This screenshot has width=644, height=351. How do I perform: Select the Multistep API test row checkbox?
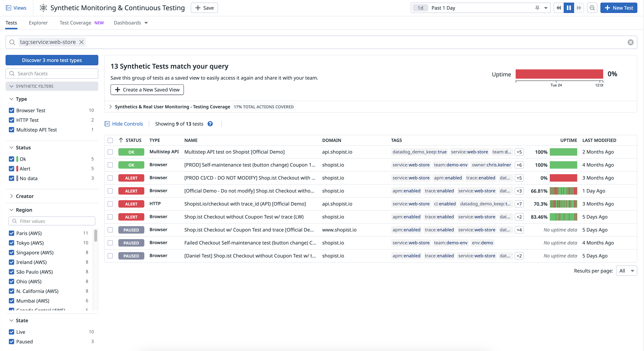click(110, 152)
